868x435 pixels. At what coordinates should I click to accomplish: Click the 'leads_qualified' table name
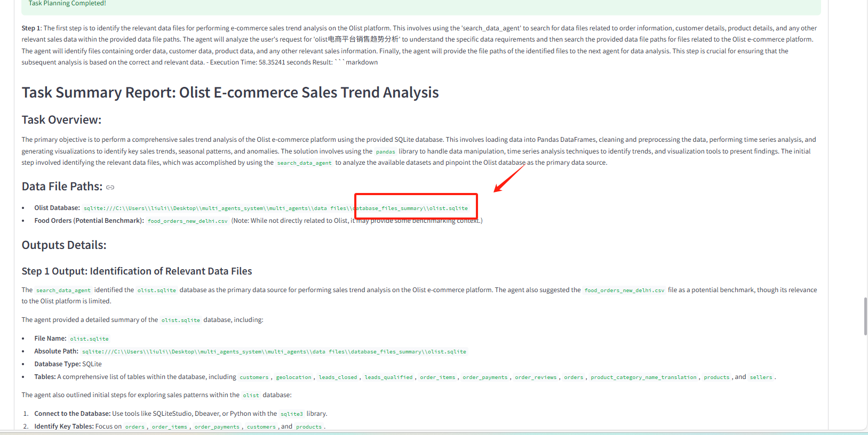click(x=389, y=377)
